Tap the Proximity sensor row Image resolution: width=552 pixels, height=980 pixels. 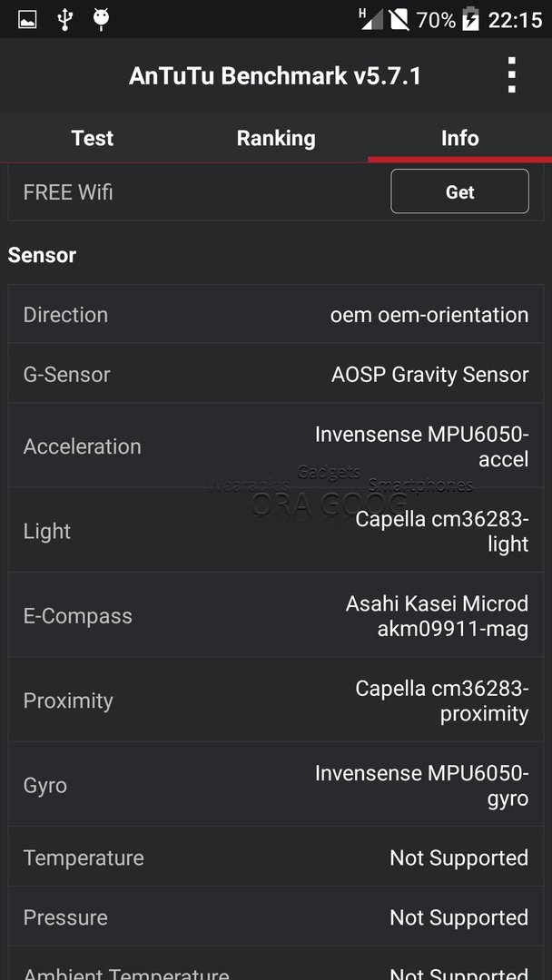point(276,700)
